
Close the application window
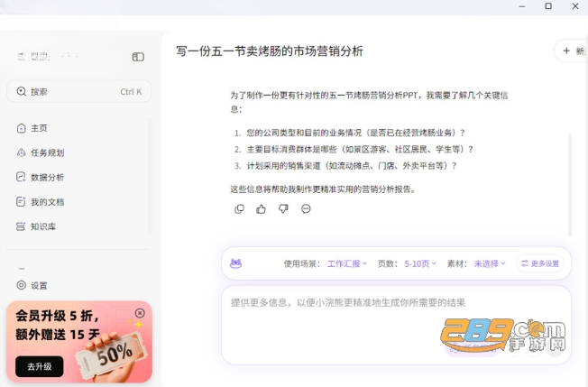pos(575,6)
